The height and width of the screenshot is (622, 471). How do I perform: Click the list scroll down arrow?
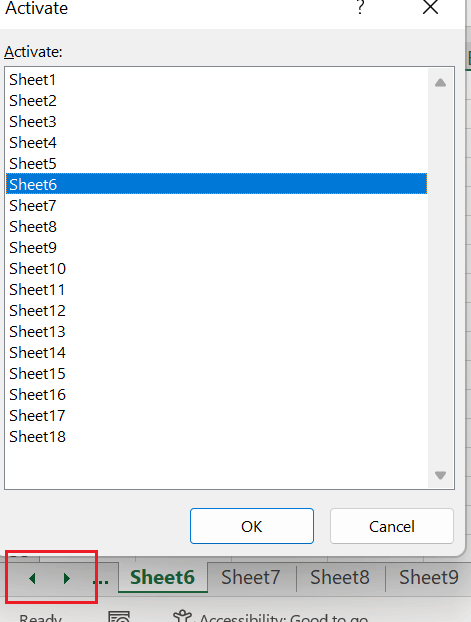(x=440, y=475)
